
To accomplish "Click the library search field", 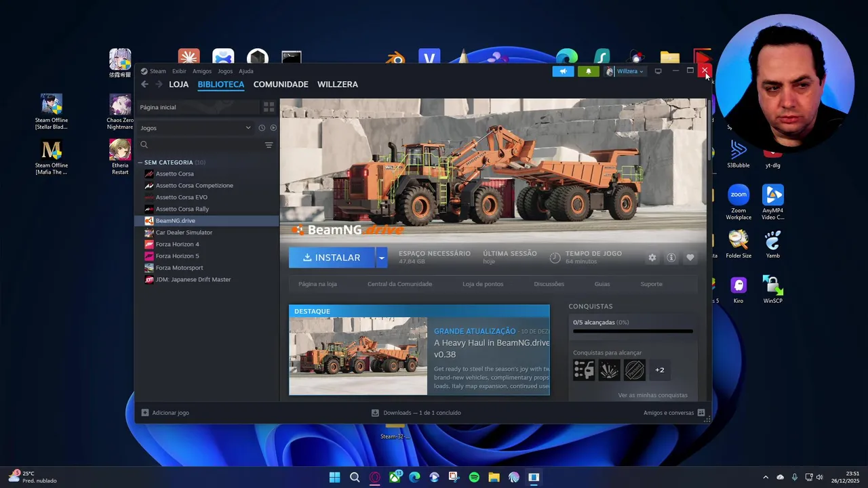I will pos(201,144).
